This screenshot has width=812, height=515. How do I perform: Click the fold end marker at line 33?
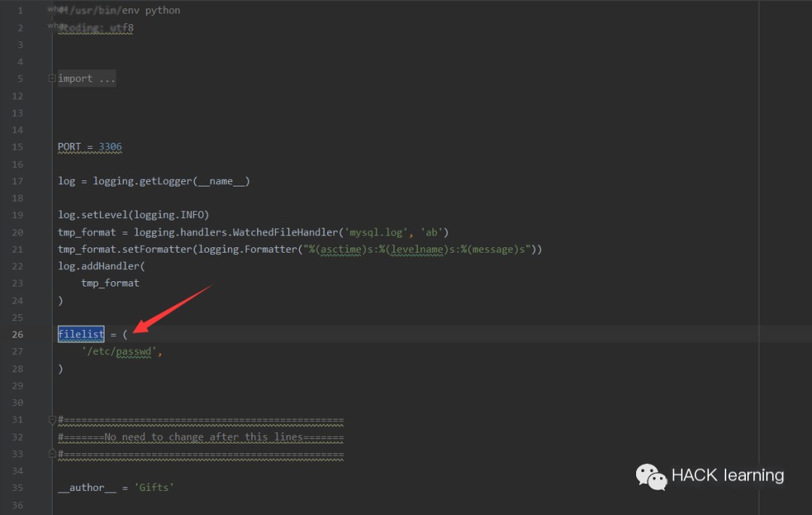click(52, 454)
